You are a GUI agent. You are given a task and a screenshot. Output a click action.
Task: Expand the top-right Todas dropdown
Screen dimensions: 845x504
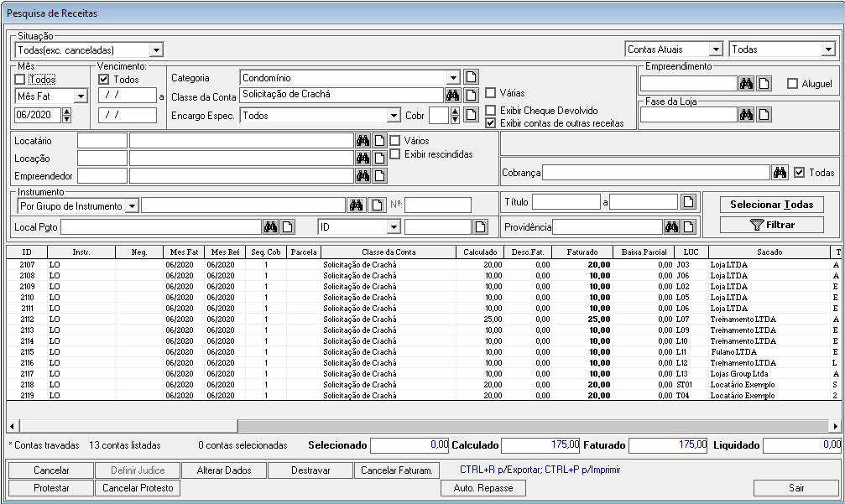[827, 49]
